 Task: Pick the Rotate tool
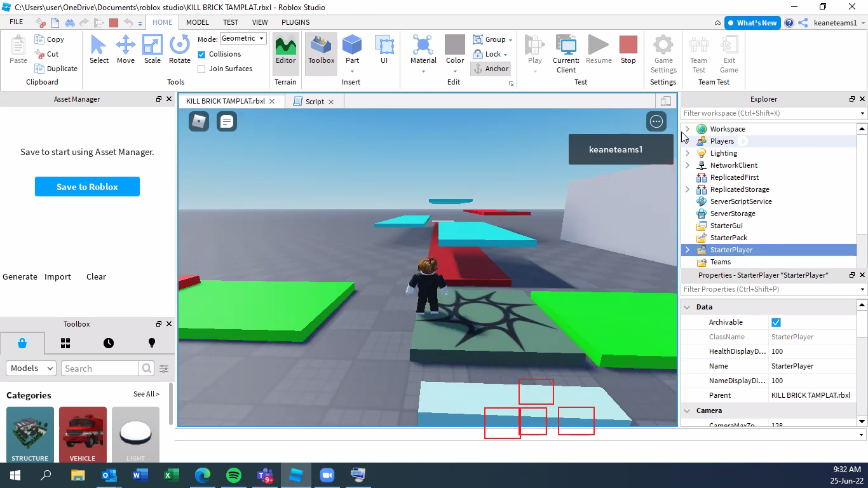click(180, 50)
